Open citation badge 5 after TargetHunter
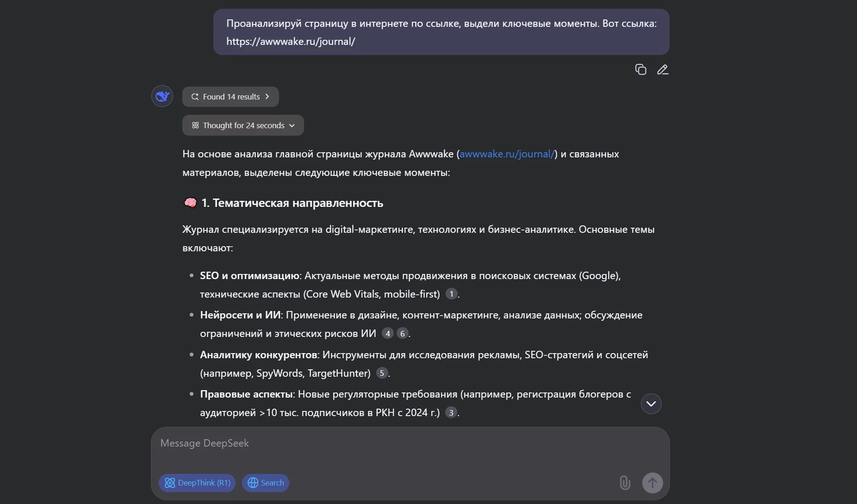Image resolution: width=857 pixels, height=504 pixels. click(382, 373)
